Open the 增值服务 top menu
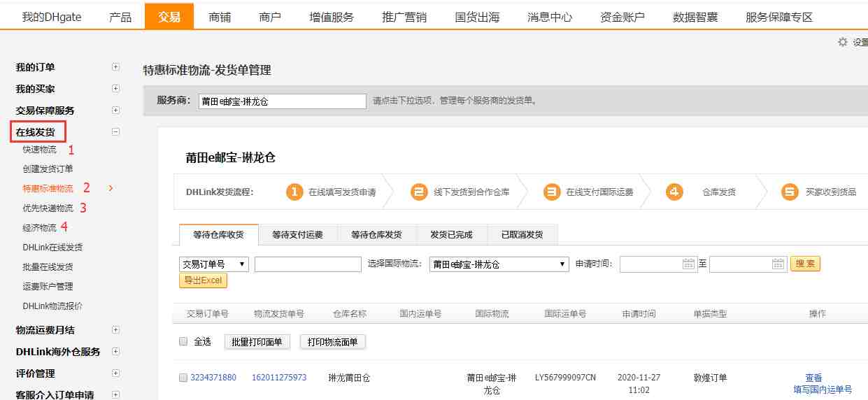Image resolution: width=868 pixels, height=400 pixels. pos(332,17)
